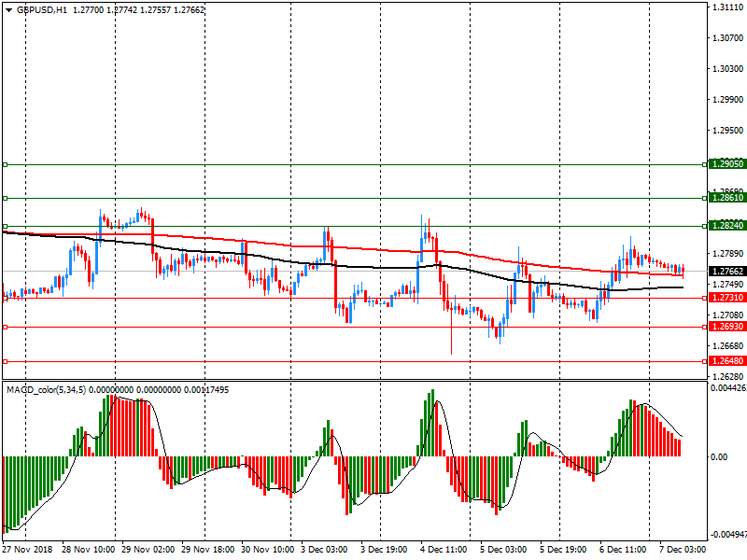Click the current price tag 1.27662

click(727, 272)
